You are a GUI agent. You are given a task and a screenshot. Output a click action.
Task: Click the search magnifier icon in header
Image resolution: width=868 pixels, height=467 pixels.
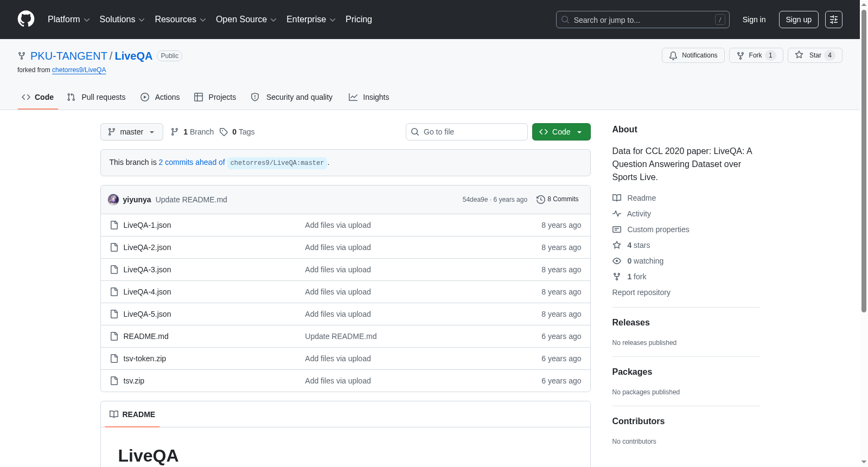[565, 20]
